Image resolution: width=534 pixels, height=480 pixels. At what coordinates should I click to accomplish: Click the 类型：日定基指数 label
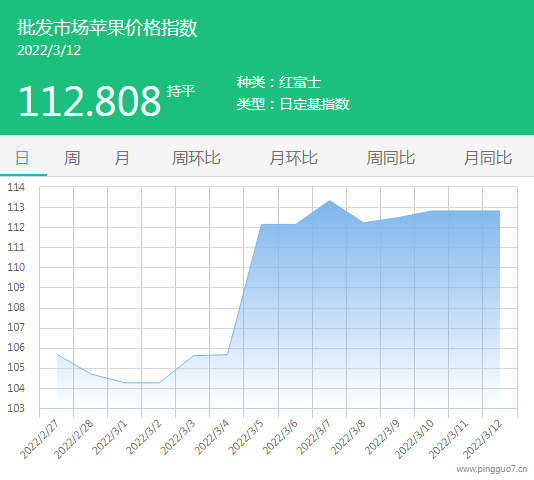tap(293, 104)
